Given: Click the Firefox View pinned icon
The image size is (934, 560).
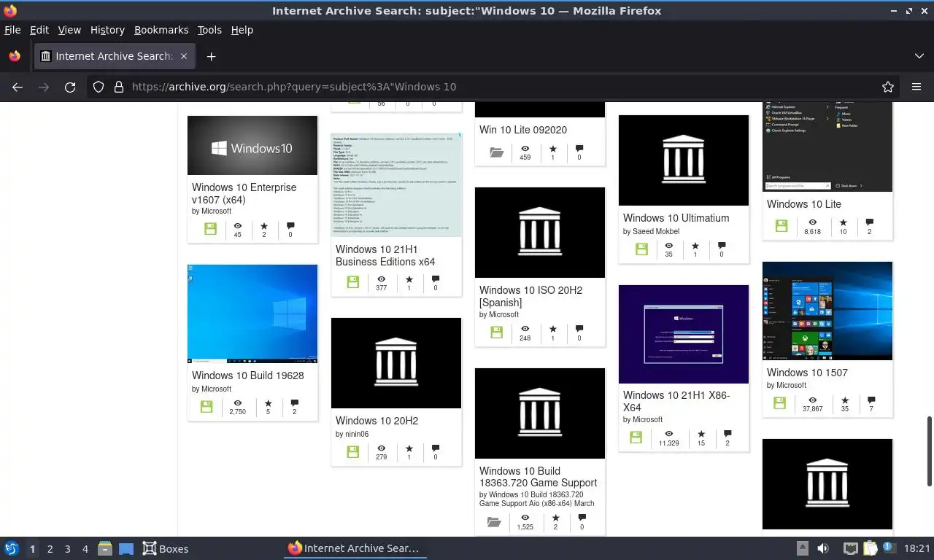Looking at the screenshot, I should coord(15,56).
